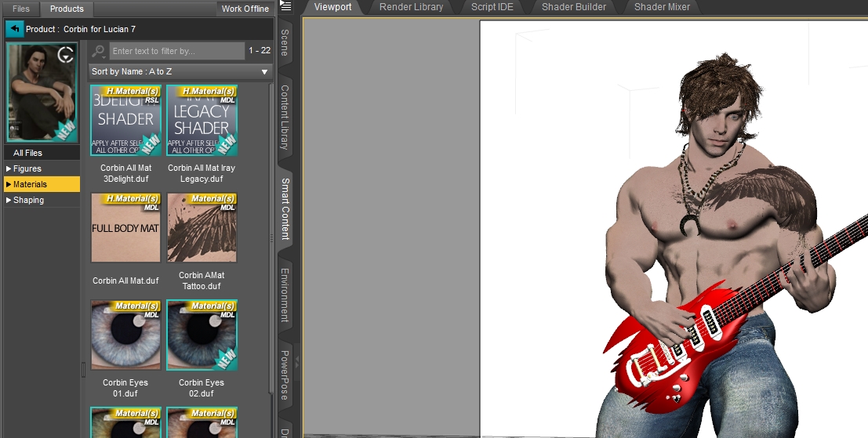Viewport: 868px width, 438px height.
Task: Select Corbin AMat Tattoo.duf thumbnail
Action: [x=202, y=227]
